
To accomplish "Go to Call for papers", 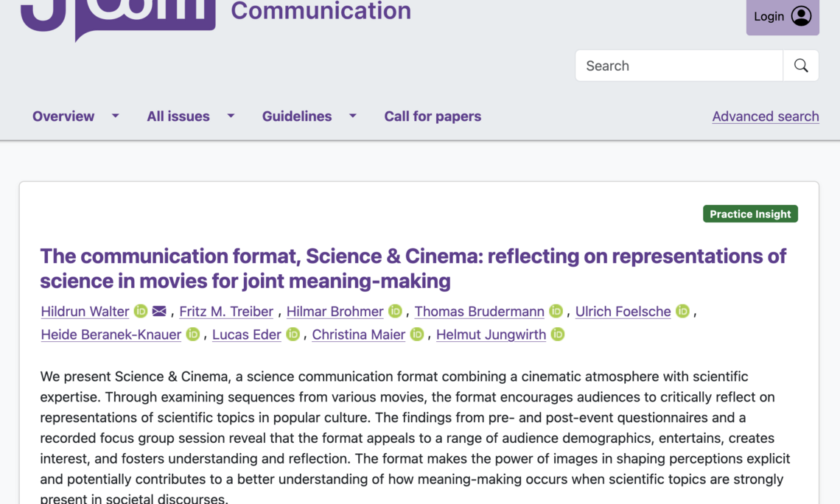I will click(433, 116).
